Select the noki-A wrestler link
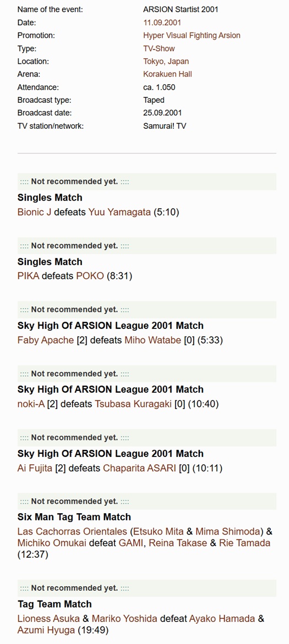 pos(31,404)
